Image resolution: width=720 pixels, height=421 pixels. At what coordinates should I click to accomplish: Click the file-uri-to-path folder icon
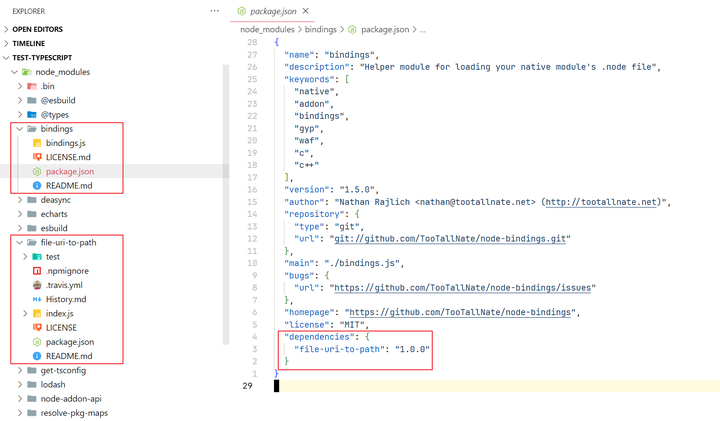(x=32, y=242)
